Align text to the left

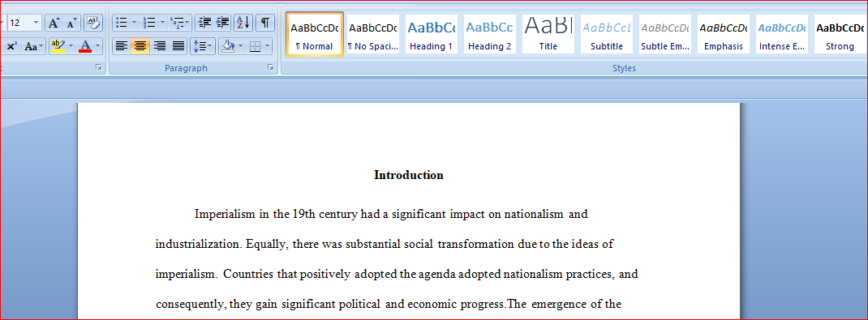(122, 46)
